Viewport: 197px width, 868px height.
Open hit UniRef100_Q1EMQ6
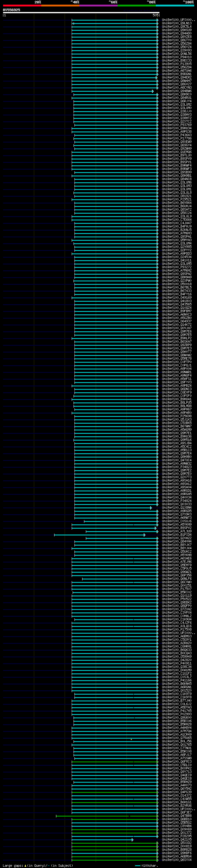pos(176,152)
